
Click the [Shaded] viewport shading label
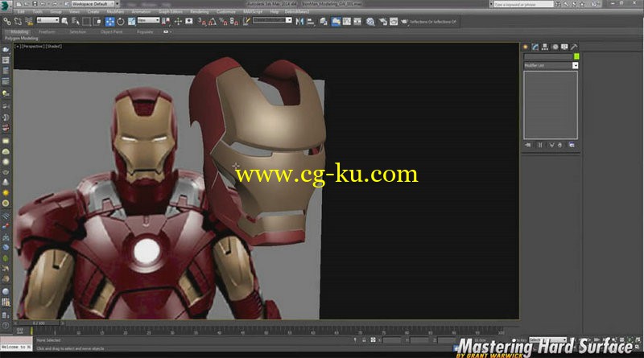pyautogui.click(x=54, y=47)
